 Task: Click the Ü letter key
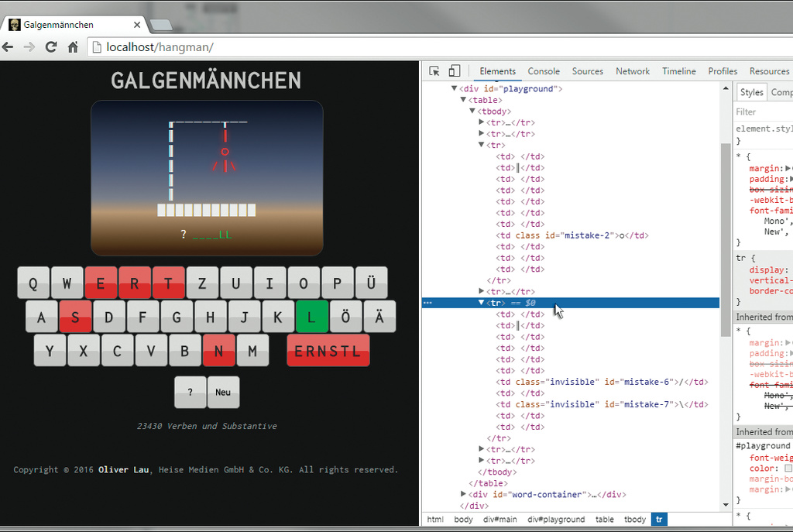371,283
